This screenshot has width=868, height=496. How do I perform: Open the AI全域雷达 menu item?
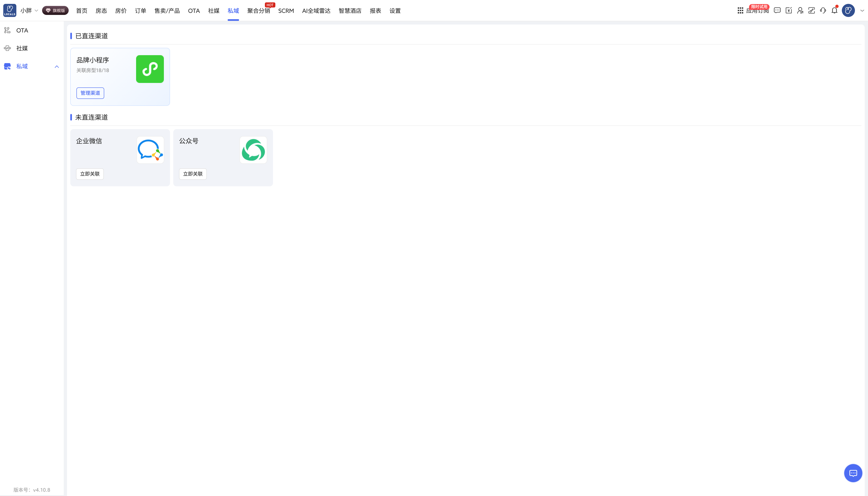tap(316, 11)
